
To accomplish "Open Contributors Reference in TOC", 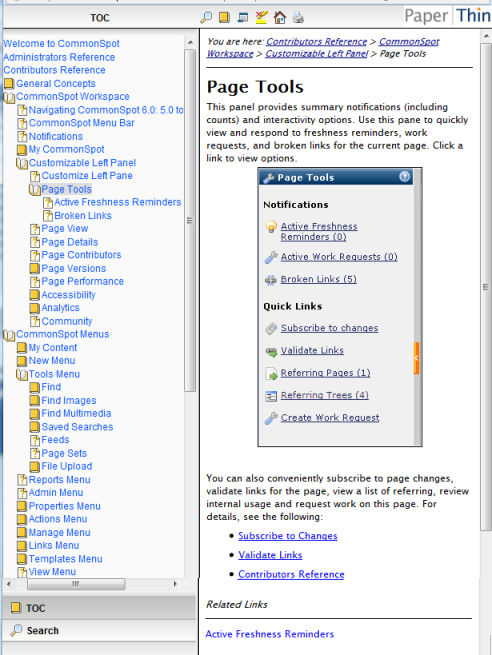I will [x=54, y=70].
